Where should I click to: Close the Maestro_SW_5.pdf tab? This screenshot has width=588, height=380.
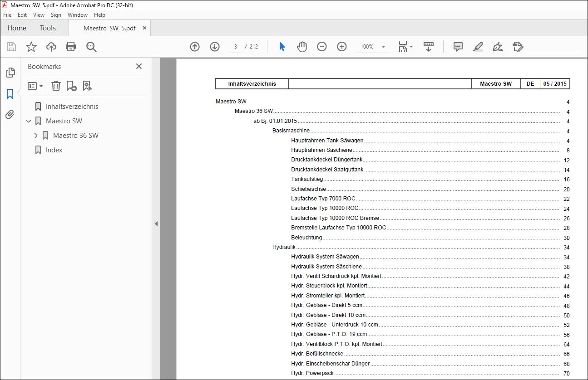click(x=144, y=28)
